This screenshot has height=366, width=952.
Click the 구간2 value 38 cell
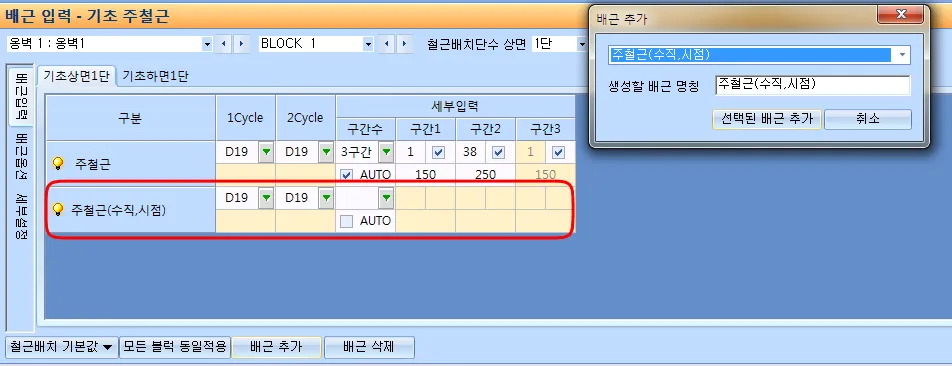click(470, 152)
